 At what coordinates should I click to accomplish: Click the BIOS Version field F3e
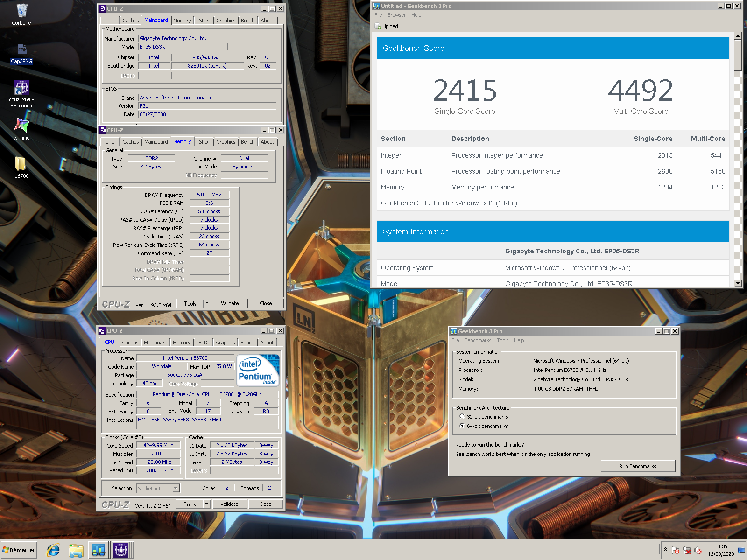(207, 106)
